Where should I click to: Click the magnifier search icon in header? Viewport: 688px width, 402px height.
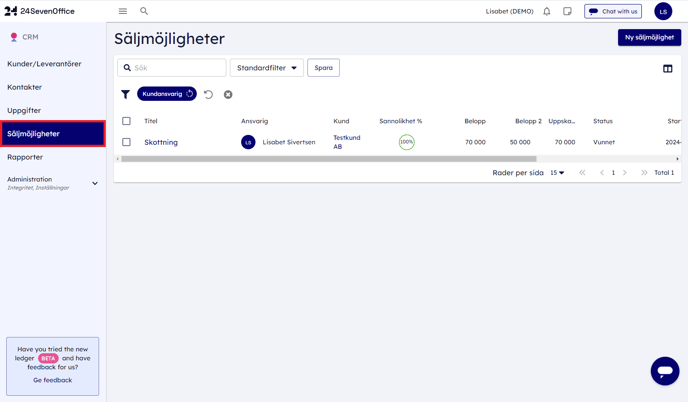(144, 12)
